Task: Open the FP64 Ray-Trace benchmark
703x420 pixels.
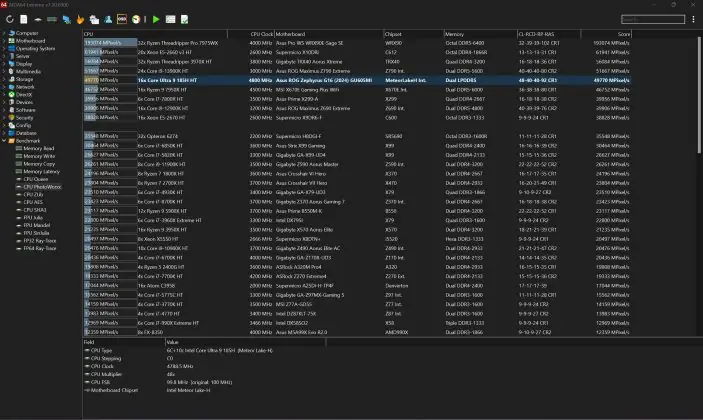Action: [x=40, y=248]
